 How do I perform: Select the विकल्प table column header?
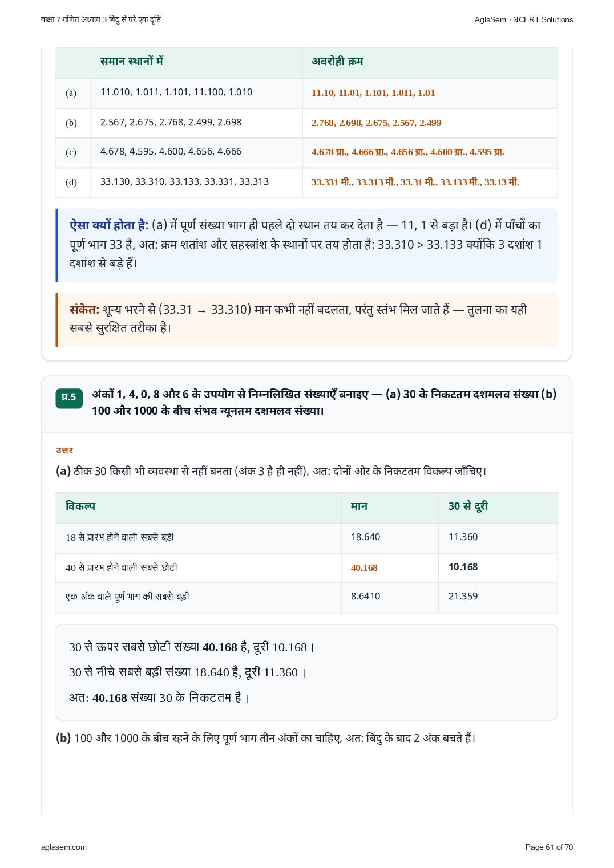coord(80,506)
